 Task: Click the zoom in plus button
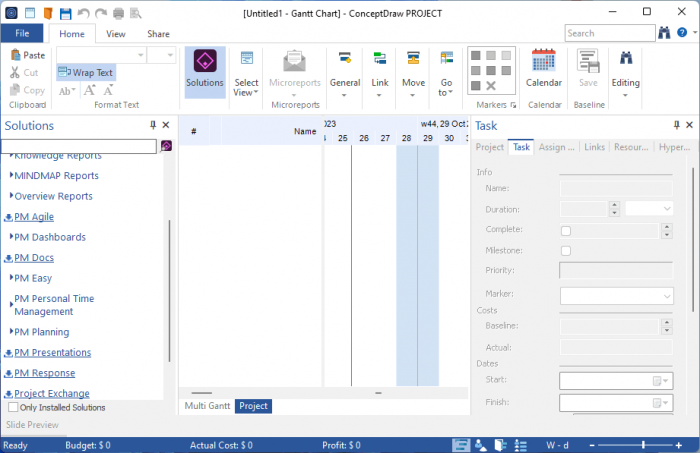pos(679,445)
